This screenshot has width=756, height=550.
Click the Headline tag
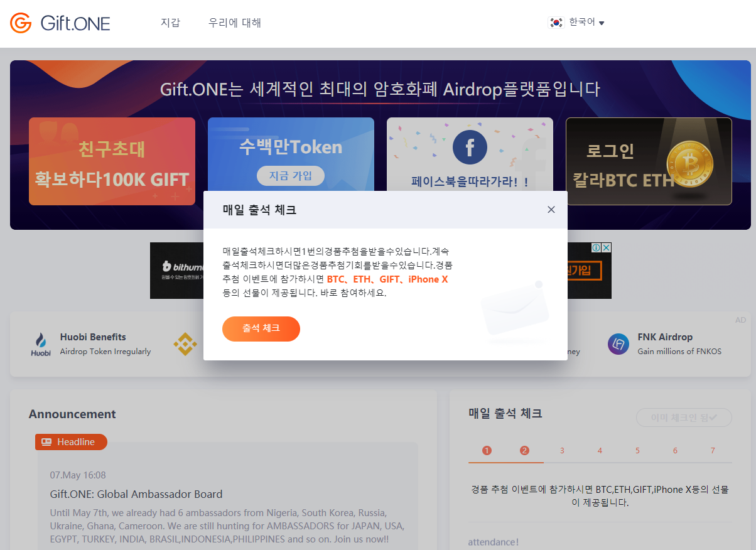tap(71, 442)
